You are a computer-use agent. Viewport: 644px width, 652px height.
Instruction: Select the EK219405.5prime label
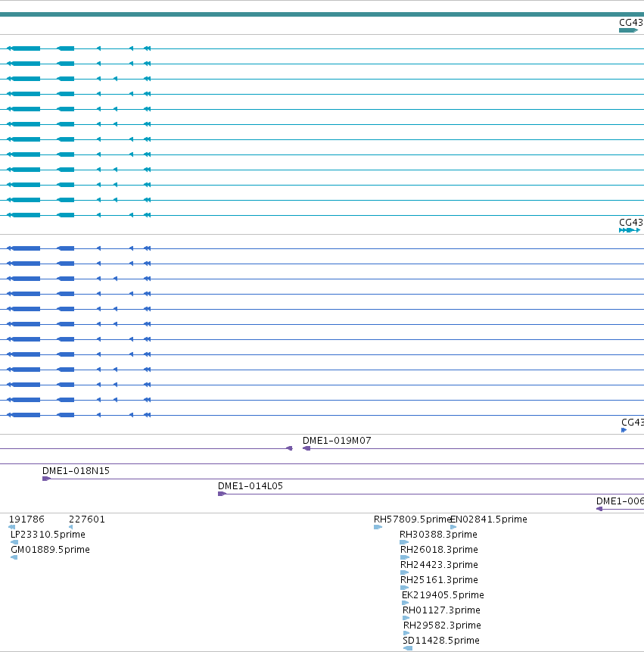point(443,594)
